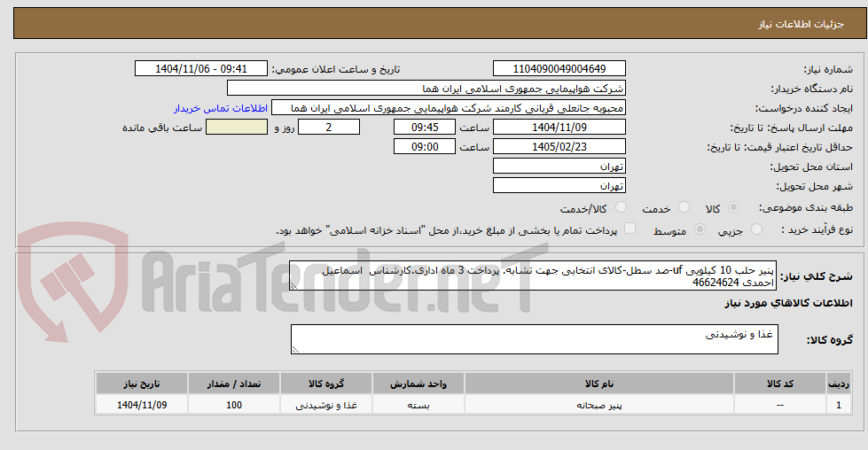Click the remaining days field showing 2
Screen dimensions: 868x450
[329, 128]
